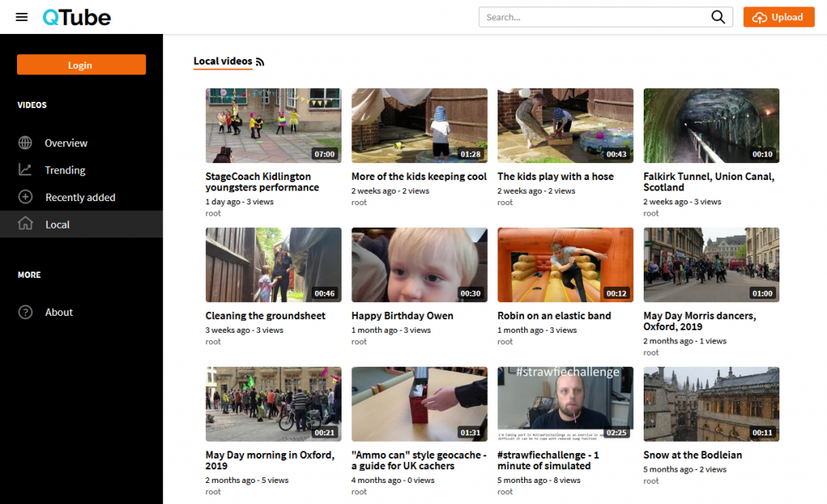
Task: Select Local in the sidebar menu
Action: coord(59,224)
